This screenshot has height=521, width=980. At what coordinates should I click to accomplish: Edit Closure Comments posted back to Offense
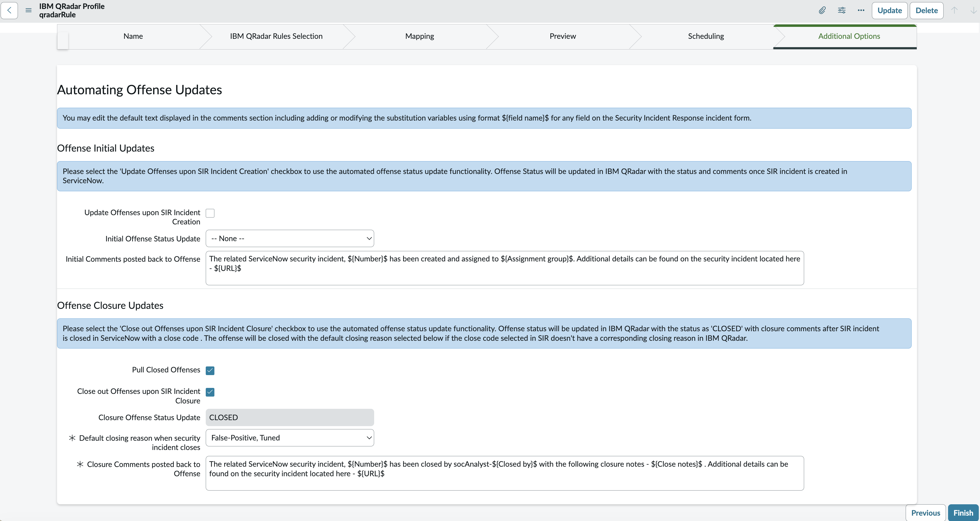pyautogui.click(x=504, y=473)
